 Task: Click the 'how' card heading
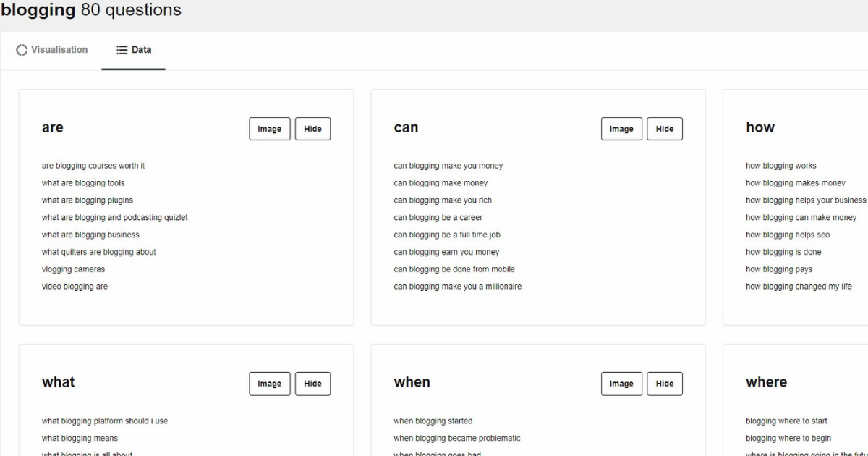click(760, 127)
